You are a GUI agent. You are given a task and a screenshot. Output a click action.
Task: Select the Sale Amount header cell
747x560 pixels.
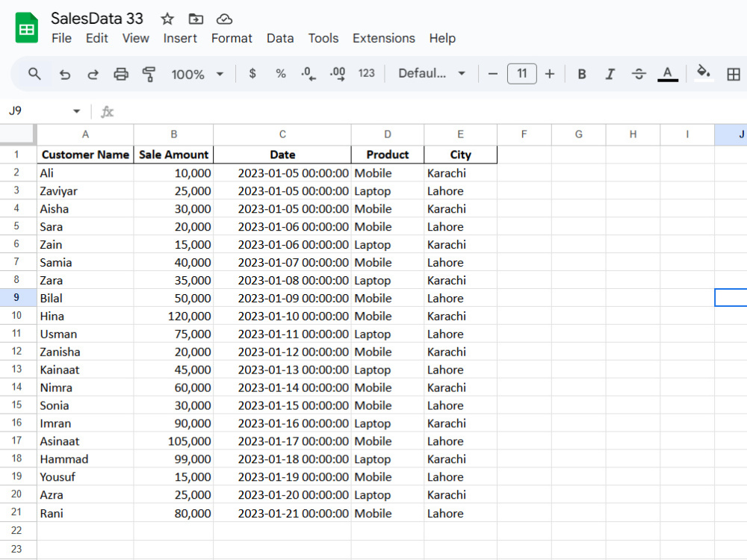coord(173,155)
